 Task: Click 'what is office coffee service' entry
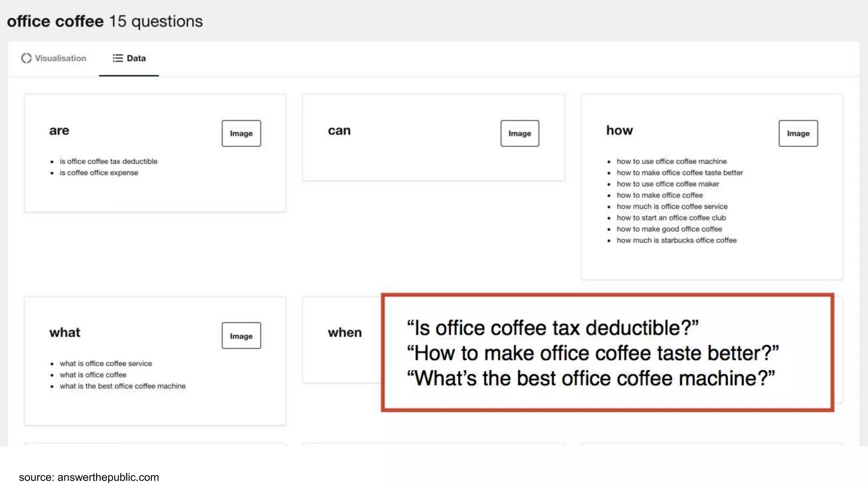(x=106, y=364)
